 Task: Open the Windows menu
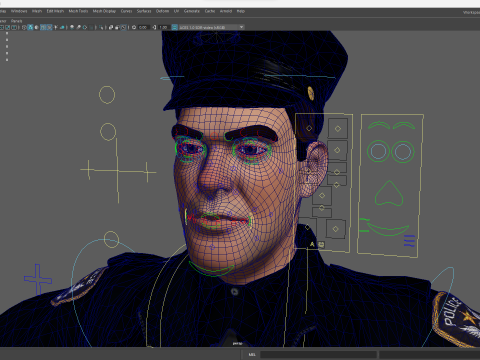click(19, 11)
